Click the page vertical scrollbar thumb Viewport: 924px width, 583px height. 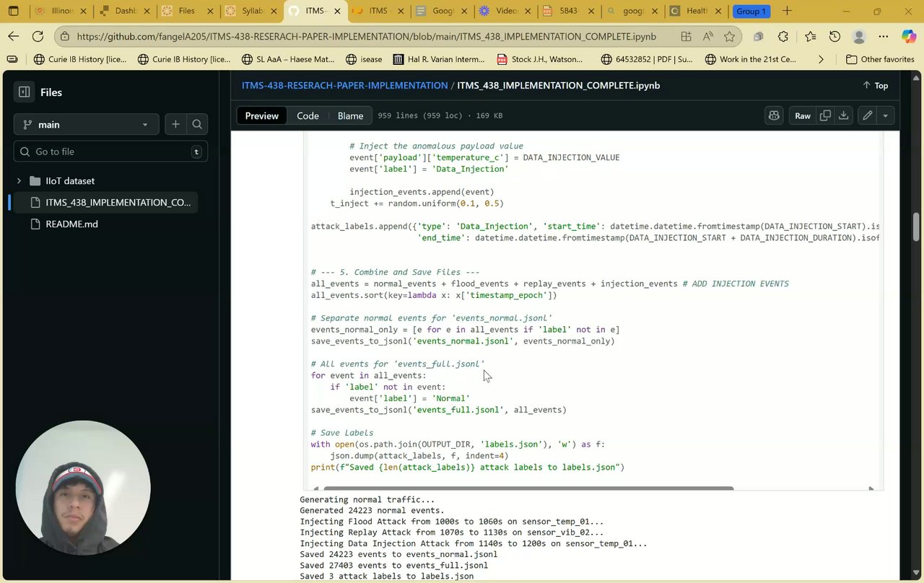[x=917, y=226]
